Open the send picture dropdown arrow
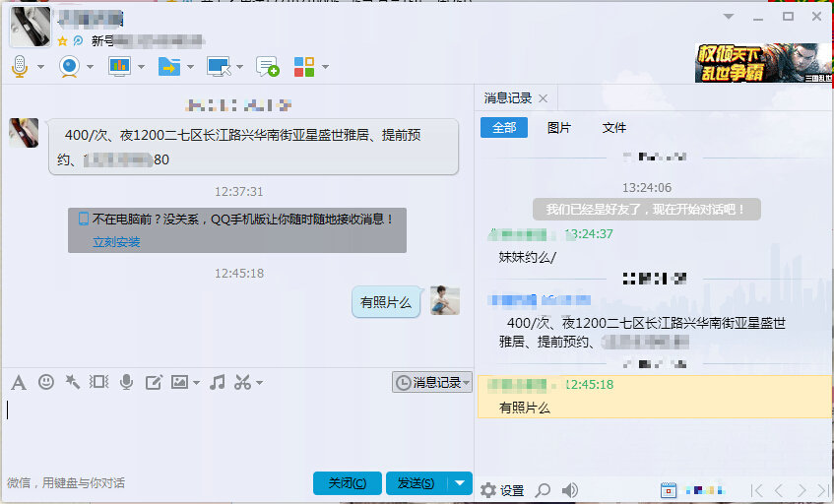This screenshot has width=834, height=504. 196,383
